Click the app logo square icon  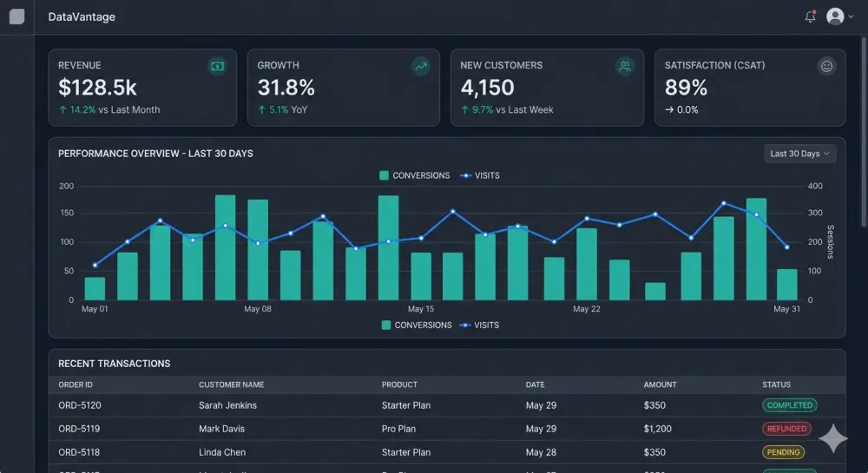point(17,16)
